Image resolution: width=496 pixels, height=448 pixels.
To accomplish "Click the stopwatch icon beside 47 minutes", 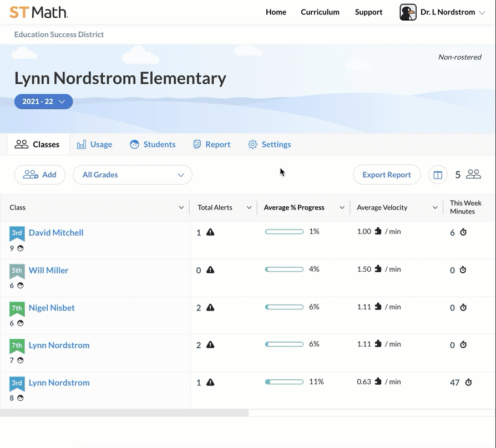I will point(468,382).
